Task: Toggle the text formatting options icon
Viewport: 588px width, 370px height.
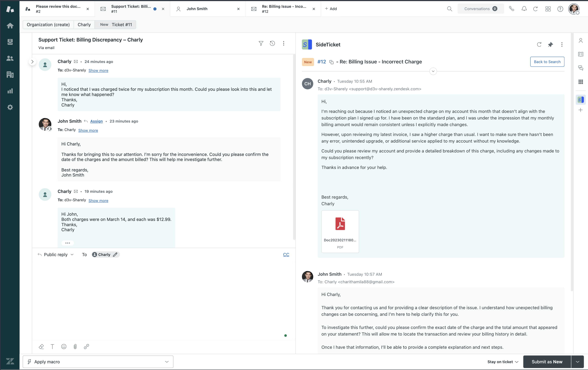Action: pos(52,346)
